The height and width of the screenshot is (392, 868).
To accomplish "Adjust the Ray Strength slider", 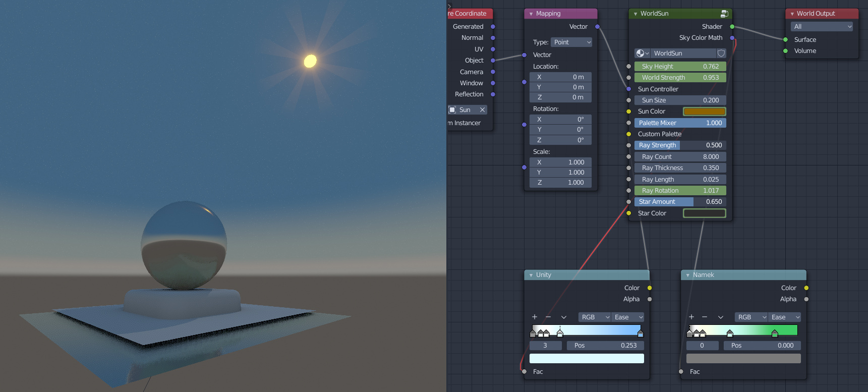I will 680,145.
